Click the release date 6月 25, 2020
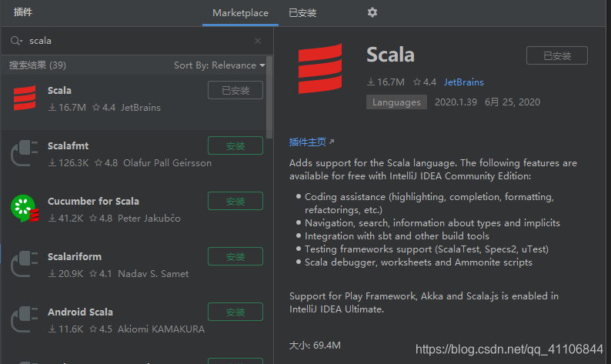This screenshot has height=364, width=611. pyautogui.click(x=513, y=102)
